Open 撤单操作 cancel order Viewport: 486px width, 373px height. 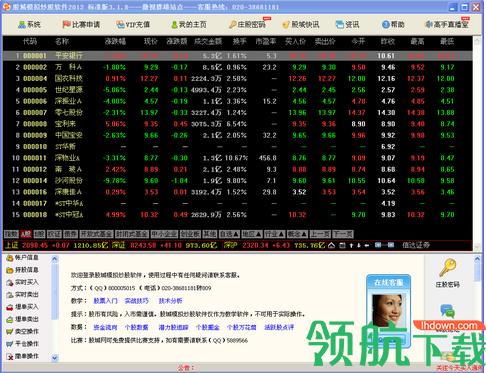click(x=22, y=356)
